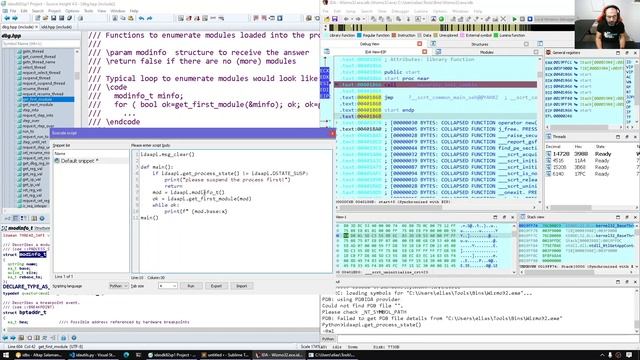Select struct bptaddr_t in context window
Image resolution: width=640 pixels, height=360 pixels.
[x=24, y=312]
